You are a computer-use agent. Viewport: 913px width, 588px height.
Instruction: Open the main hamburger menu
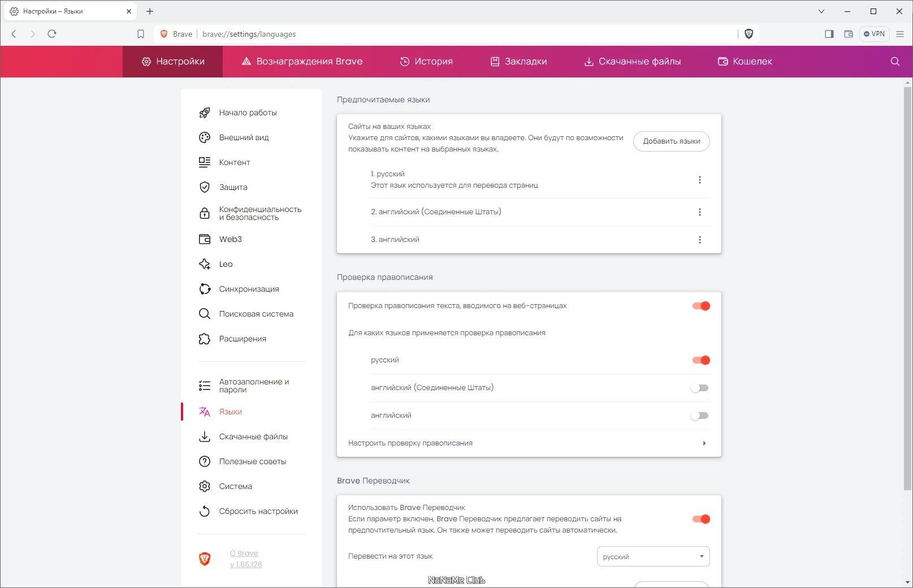901,34
